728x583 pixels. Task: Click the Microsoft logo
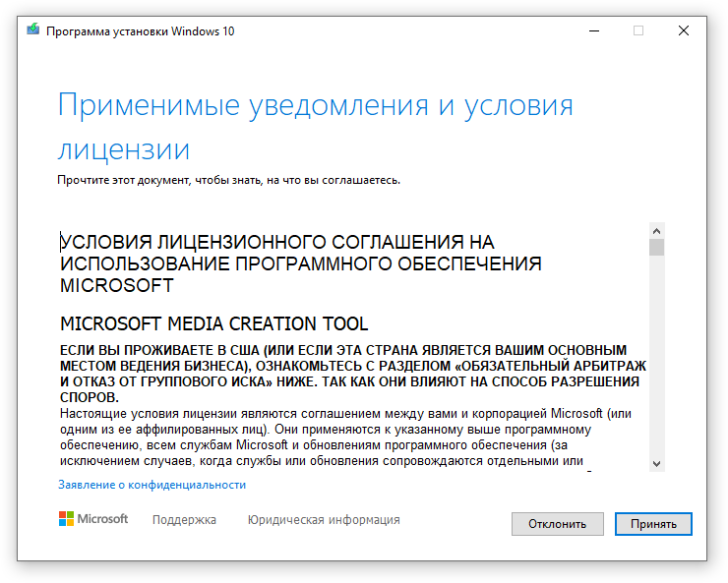click(x=93, y=518)
